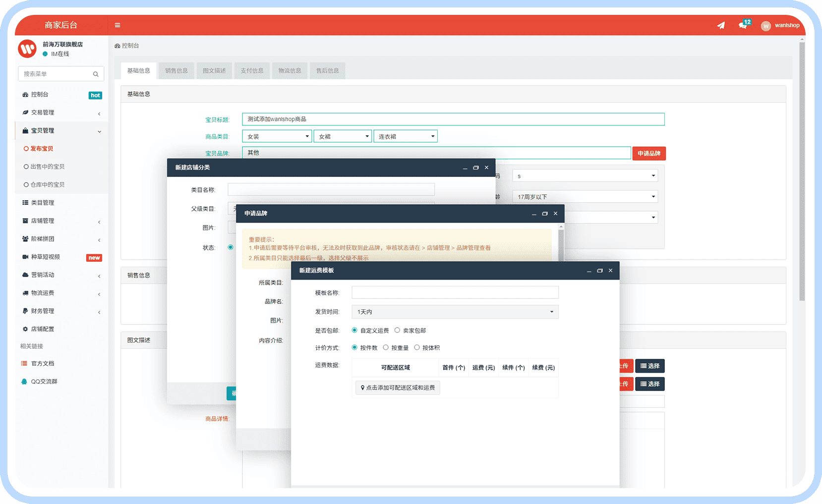Click the red 申请品牌 button

[x=649, y=154]
